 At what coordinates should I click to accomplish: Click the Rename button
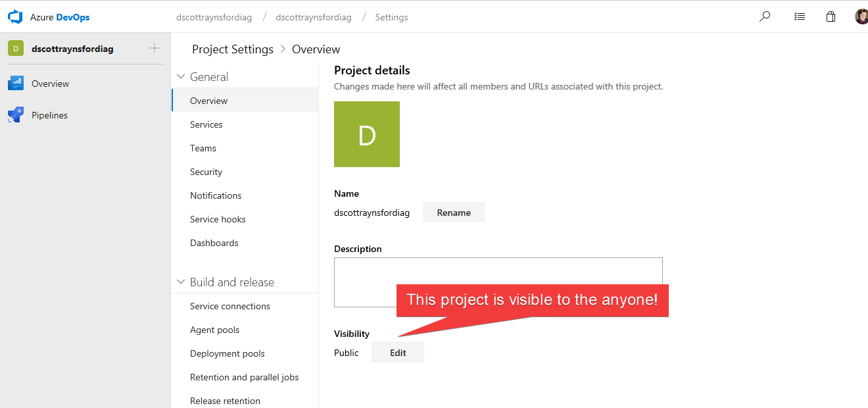(453, 213)
